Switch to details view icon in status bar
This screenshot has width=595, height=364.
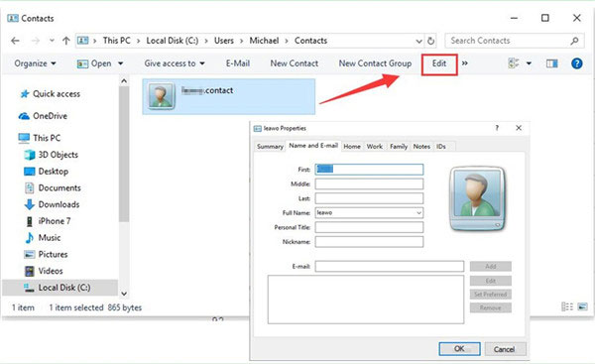[567, 306]
